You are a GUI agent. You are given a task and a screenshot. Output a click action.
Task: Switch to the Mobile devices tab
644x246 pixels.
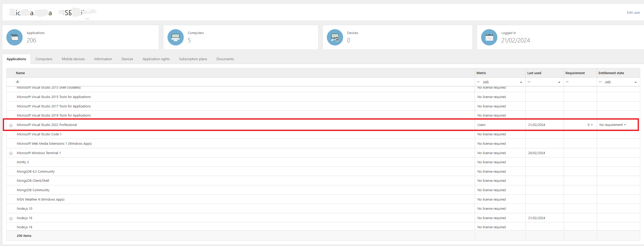73,59
